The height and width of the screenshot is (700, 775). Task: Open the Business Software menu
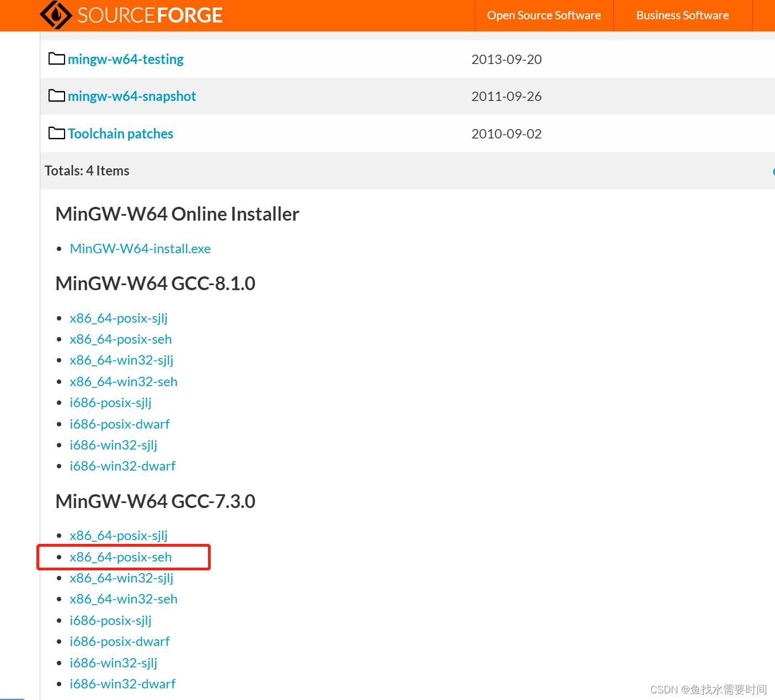[x=682, y=15]
